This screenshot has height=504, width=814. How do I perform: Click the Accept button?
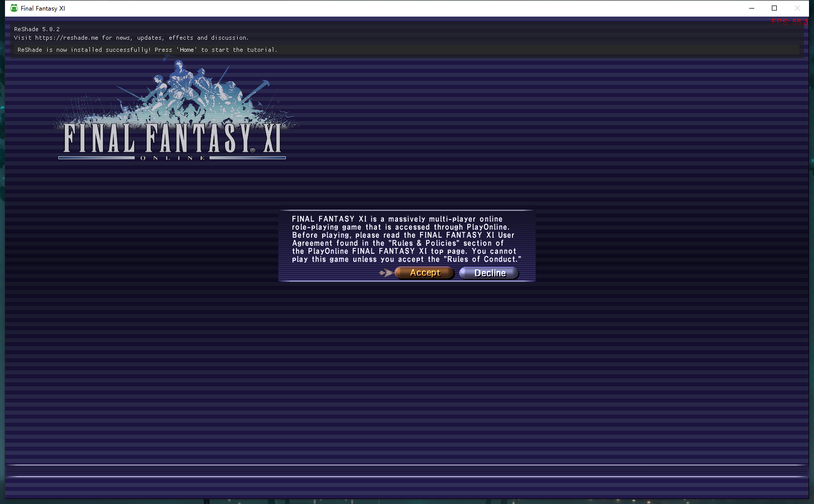[x=425, y=273]
